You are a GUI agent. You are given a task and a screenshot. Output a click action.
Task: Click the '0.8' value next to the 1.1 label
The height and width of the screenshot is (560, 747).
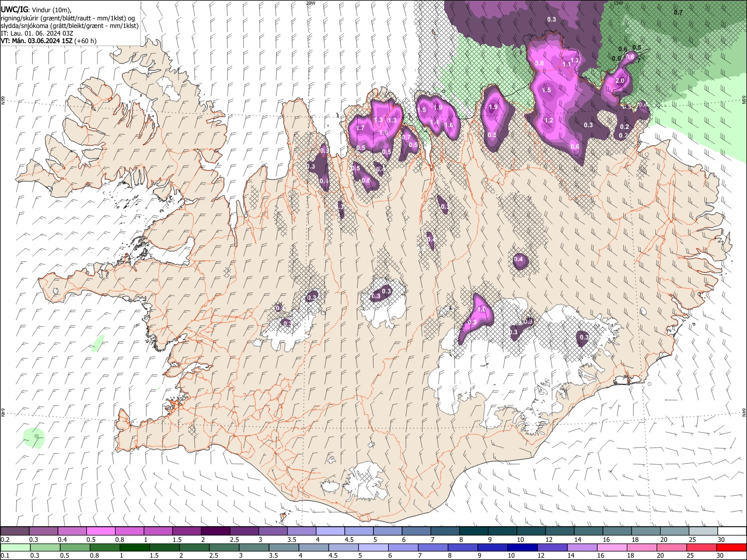coord(539,63)
